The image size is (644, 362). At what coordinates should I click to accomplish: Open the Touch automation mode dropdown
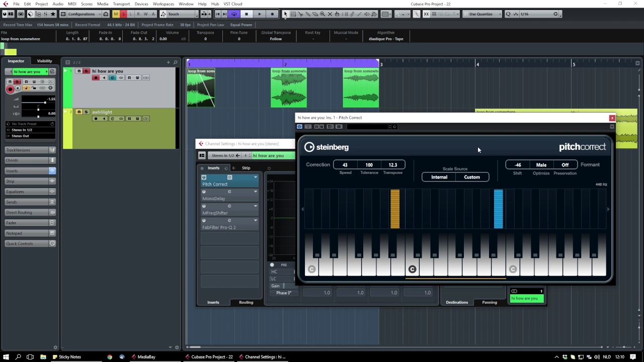coord(184,14)
